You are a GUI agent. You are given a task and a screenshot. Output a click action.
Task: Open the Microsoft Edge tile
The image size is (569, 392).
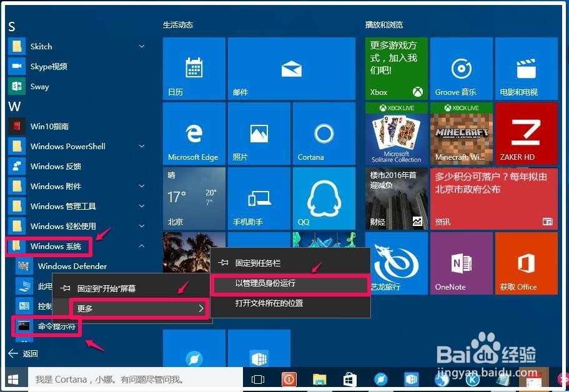tap(194, 133)
